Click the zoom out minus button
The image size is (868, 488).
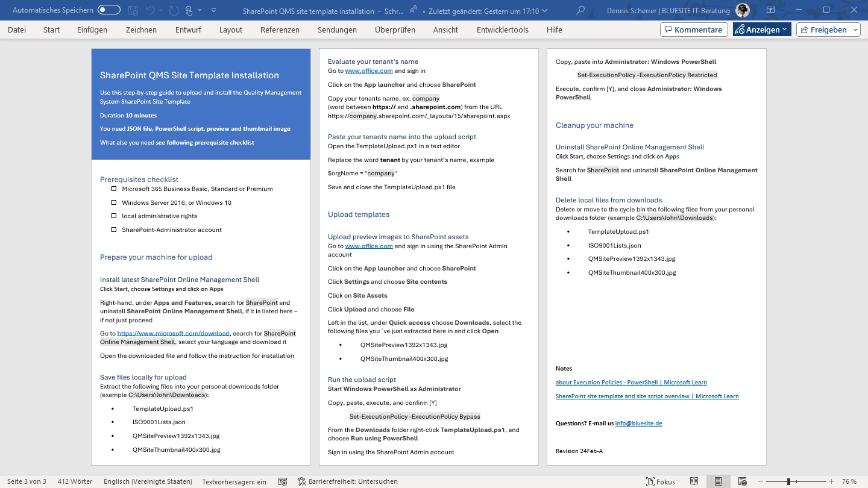point(762,481)
